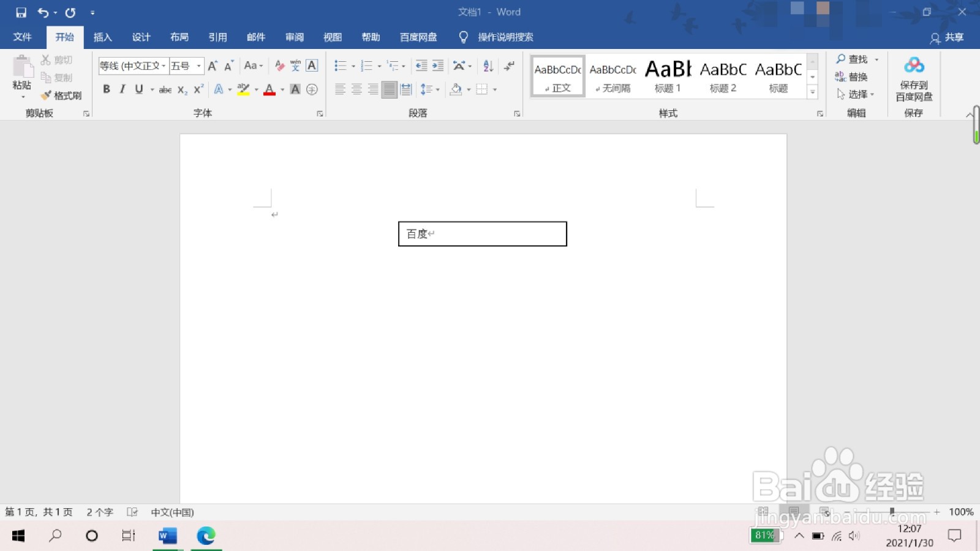The height and width of the screenshot is (551, 980).
Task: Apply the yellow text highlight color
Action: (x=243, y=89)
